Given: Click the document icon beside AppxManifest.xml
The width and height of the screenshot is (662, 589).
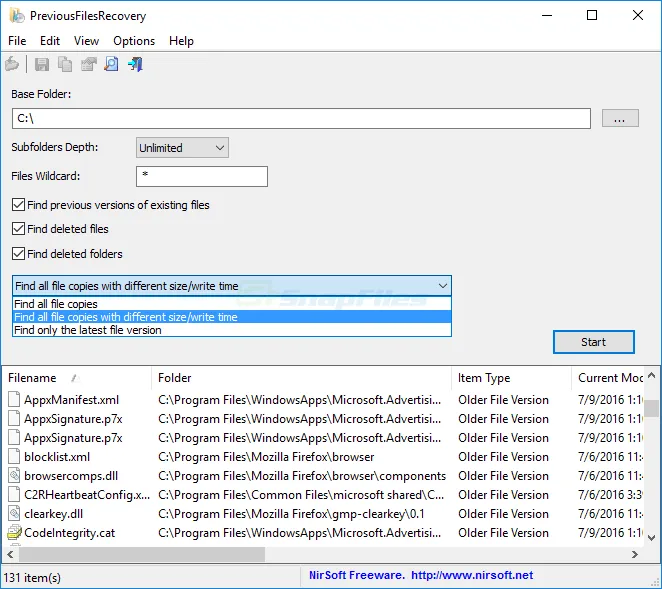Looking at the screenshot, I should pyautogui.click(x=14, y=400).
